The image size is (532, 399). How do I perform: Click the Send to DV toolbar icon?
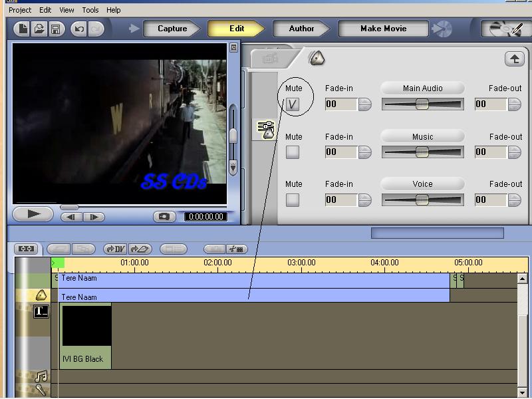(x=115, y=249)
